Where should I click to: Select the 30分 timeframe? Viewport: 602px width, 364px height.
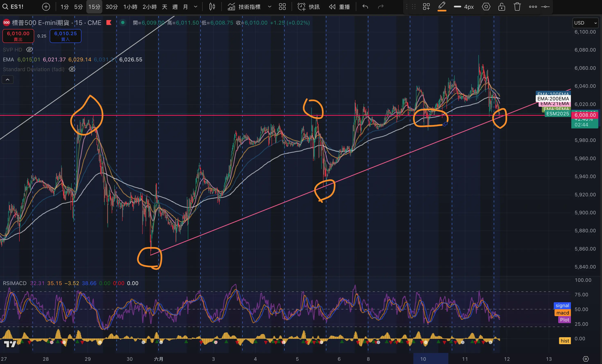tap(112, 7)
